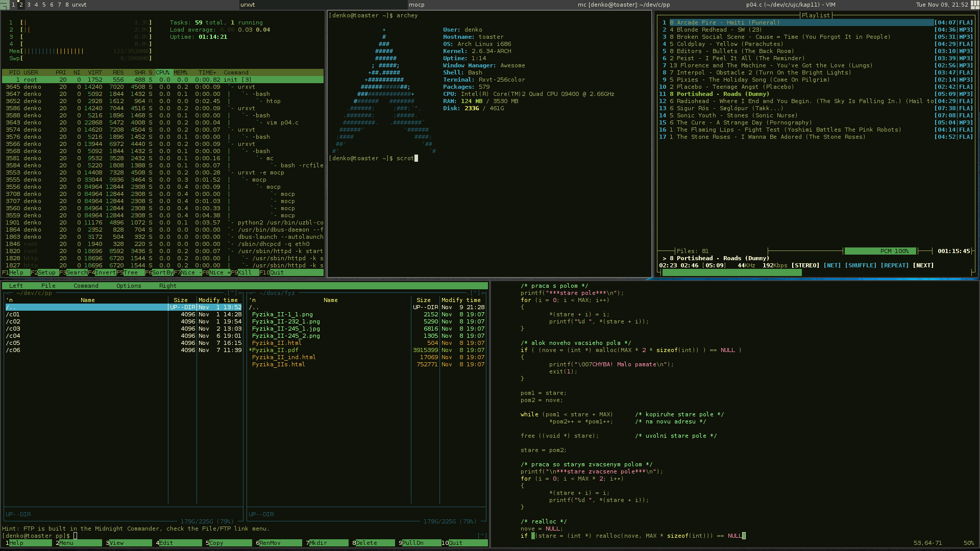Toggle the NET indicator in mocp
The image size is (980, 551).
click(832, 265)
